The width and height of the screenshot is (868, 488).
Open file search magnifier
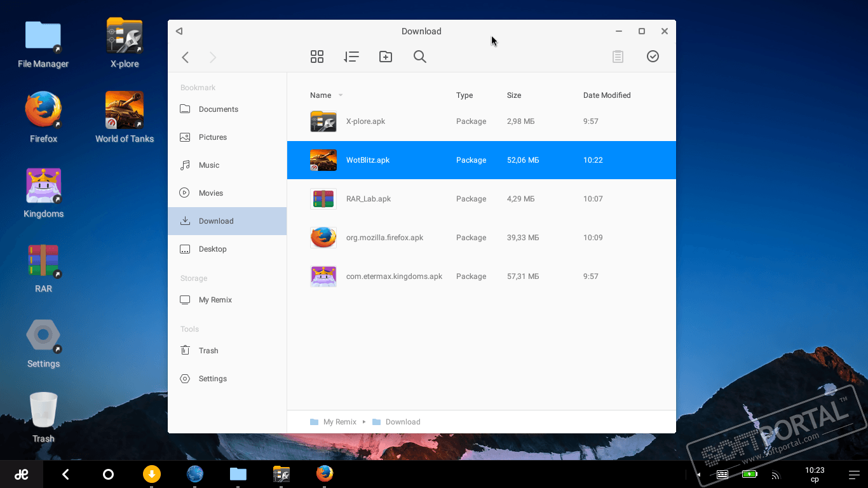[x=420, y=57]
